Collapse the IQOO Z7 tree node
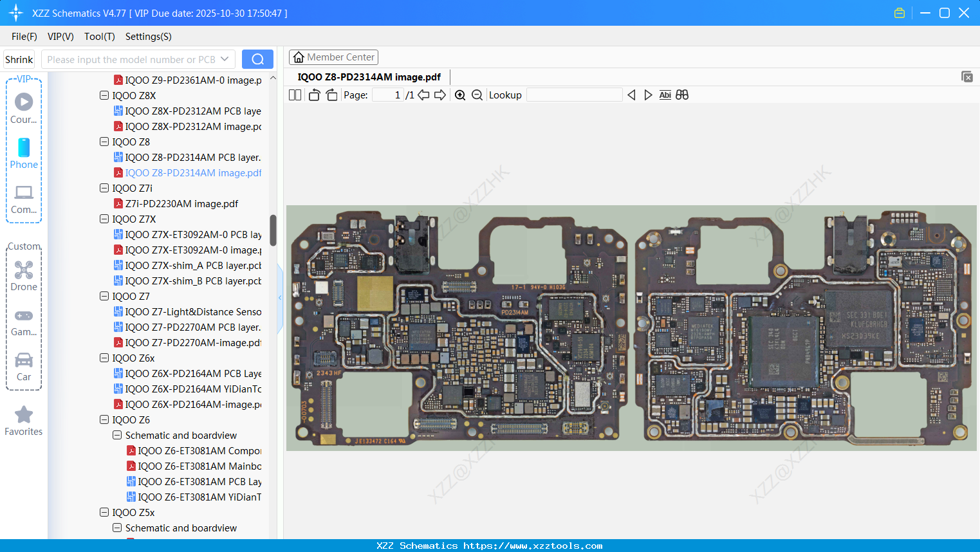Image resolution: width=980 pixels, height=552 pixels. [x=104, y=296]
